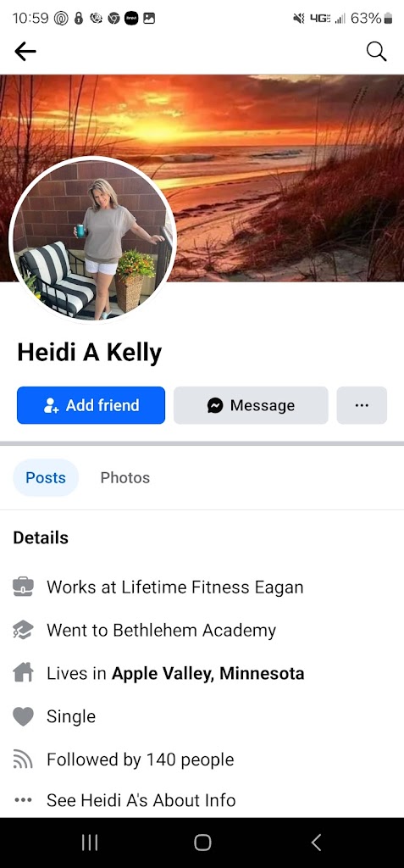
Task: Tap the briefcase work icon
Action: point(23,587)
